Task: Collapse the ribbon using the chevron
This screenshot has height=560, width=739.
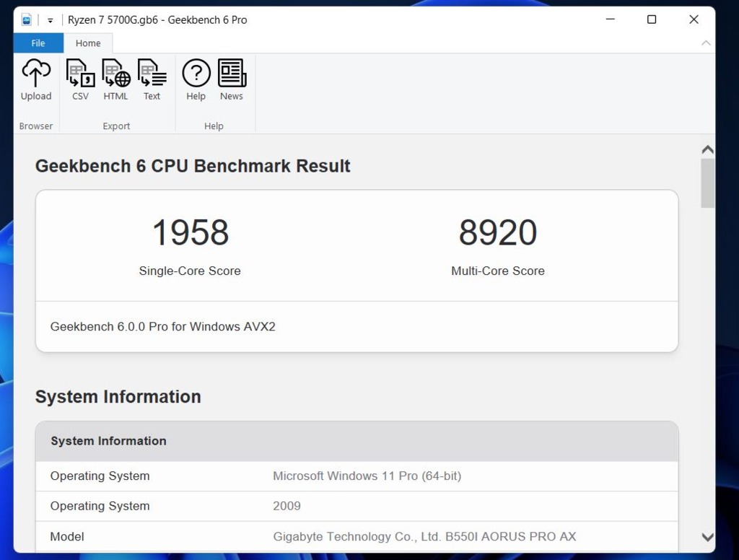Action: coord(706,43)
